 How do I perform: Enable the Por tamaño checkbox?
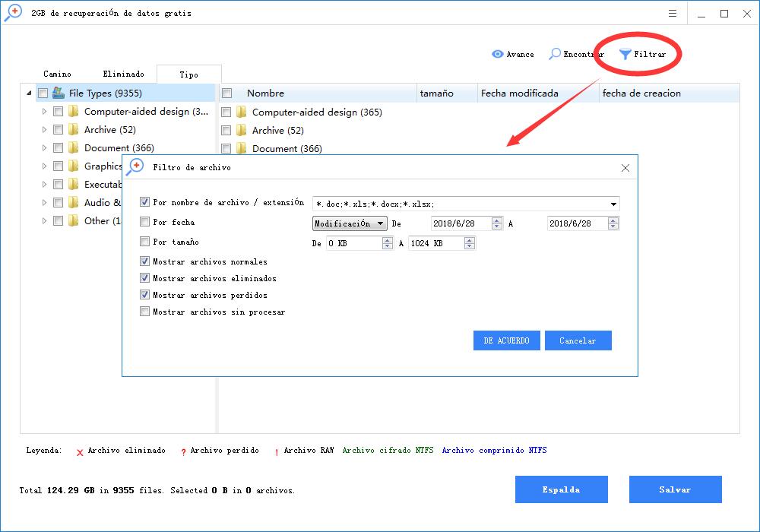tap(144, 241)
